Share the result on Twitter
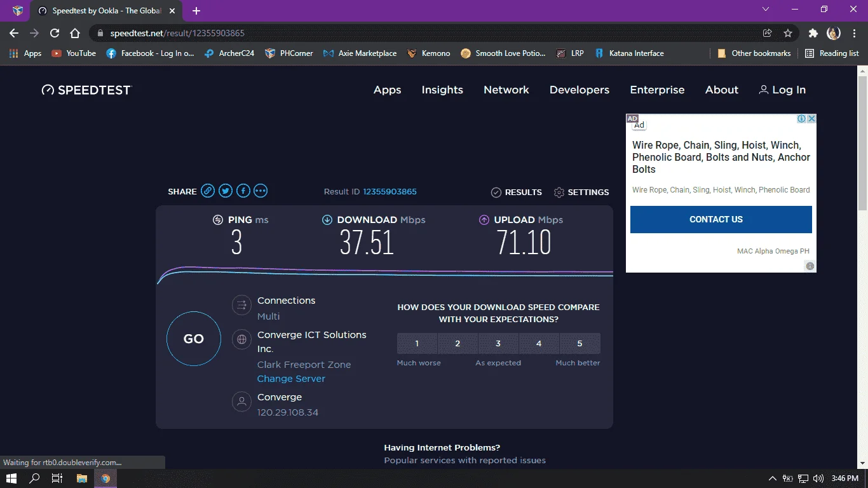 click(x=226, y=191)
